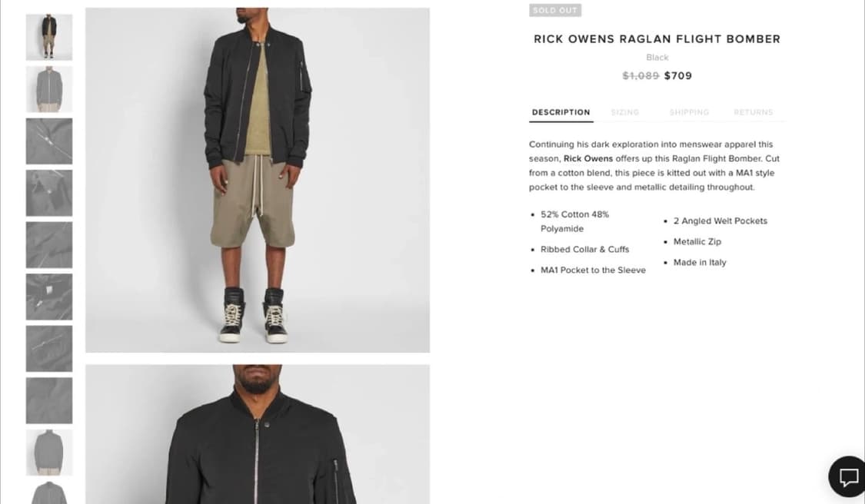The width and height of the screenshot is (865, 504).
Task: Select fifth thumbnail of fabric detail
Action: pos(49,245)
